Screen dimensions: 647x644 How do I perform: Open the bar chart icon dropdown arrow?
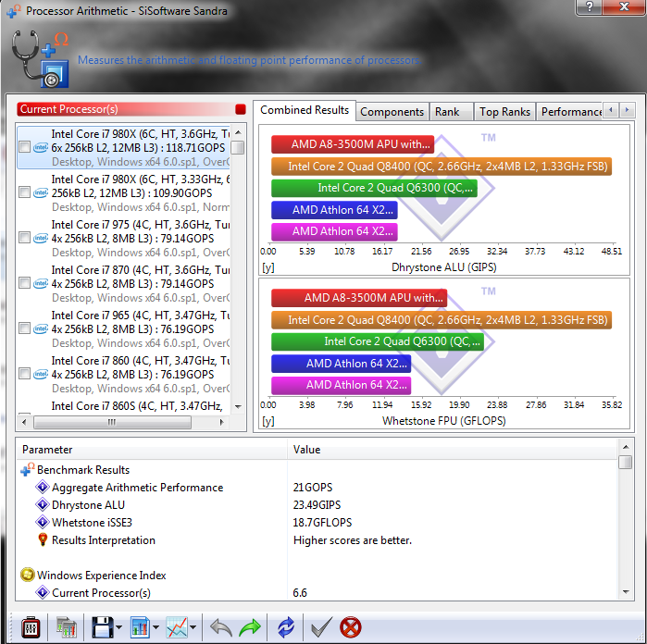pos(156,627)
